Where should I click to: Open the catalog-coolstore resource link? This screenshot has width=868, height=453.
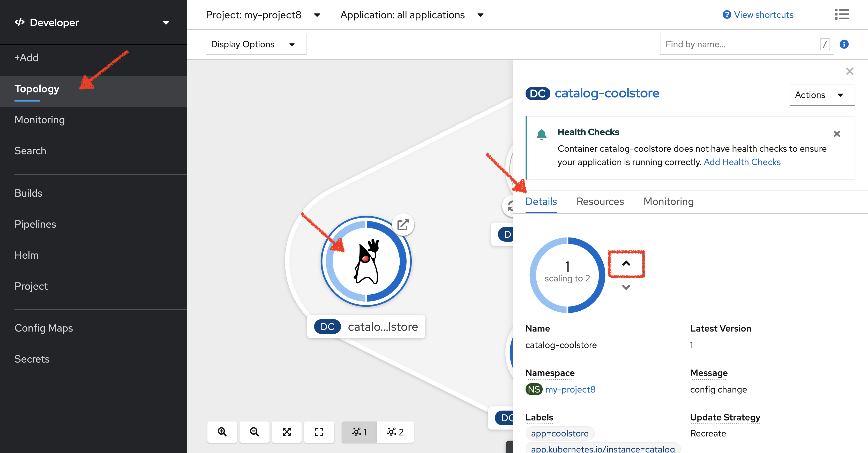(607, 93)
